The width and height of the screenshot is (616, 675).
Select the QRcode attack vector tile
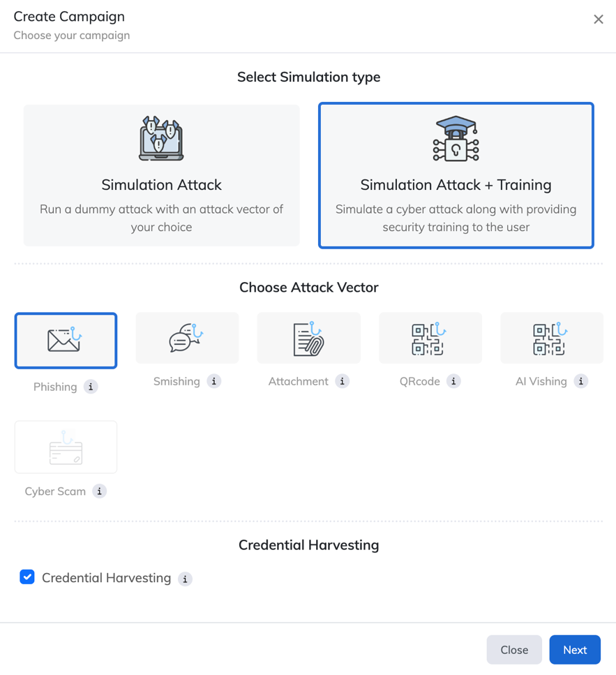point(430,338)
